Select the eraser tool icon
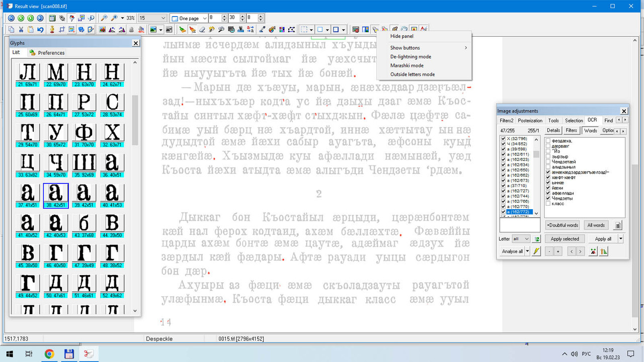 coord(202,30)
